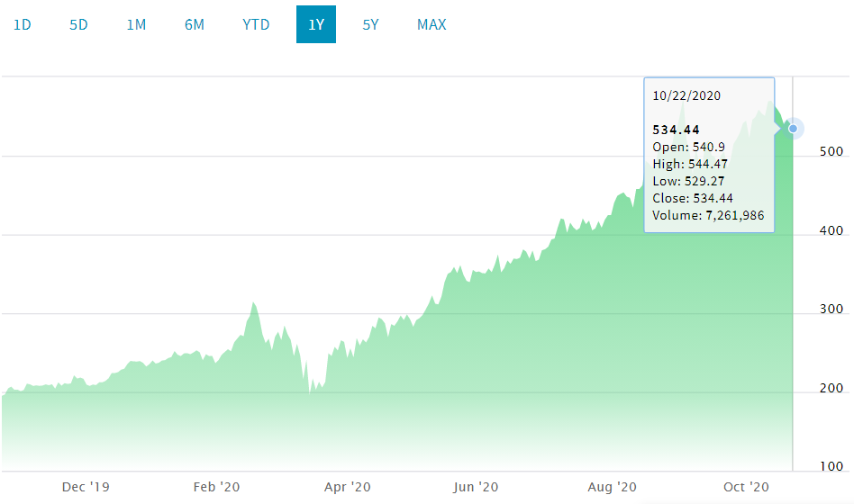Click the Jun '20 axis label
Viewport: 854px width, 504px height.
click(x=476, y=487)
